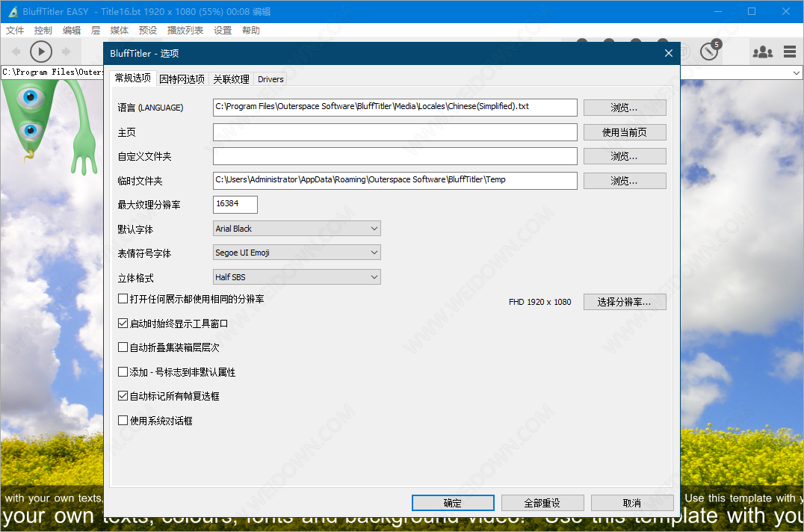This screenshot has width=804, height=532.
Task: Expand the file path dropdown in main window
Action: click(x=796, y=72)
